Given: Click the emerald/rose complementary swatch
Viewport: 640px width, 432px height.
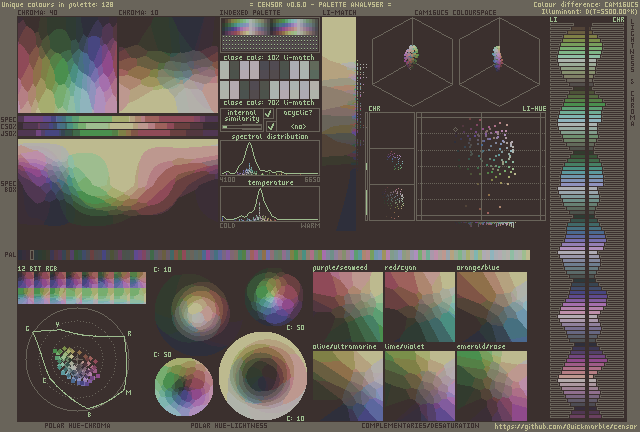Looking at the screenshot, I should pyautogui.click(x=491, y=385).
